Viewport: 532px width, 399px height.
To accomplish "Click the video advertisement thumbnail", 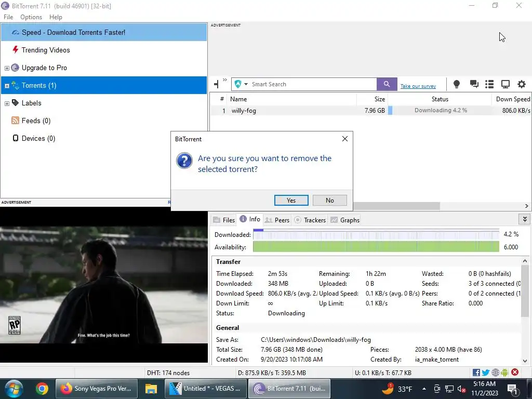I will 104,285.
